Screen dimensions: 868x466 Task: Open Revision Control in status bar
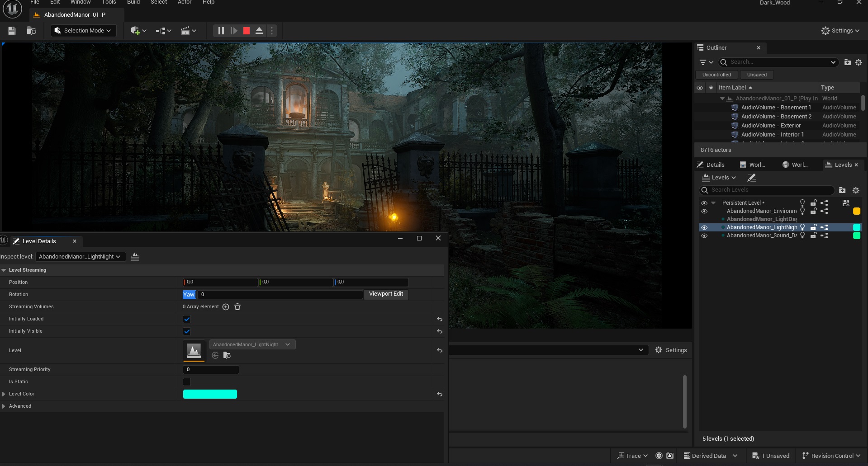coord(832,456)
